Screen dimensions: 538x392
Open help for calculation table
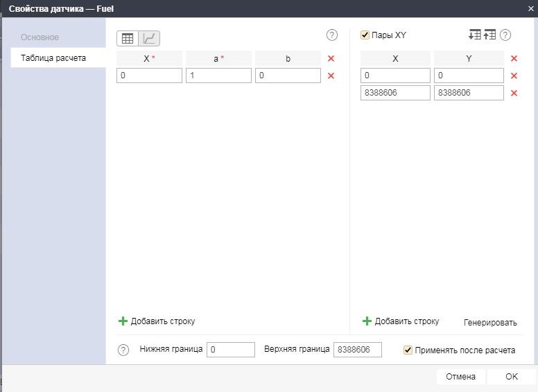(332, 35)
